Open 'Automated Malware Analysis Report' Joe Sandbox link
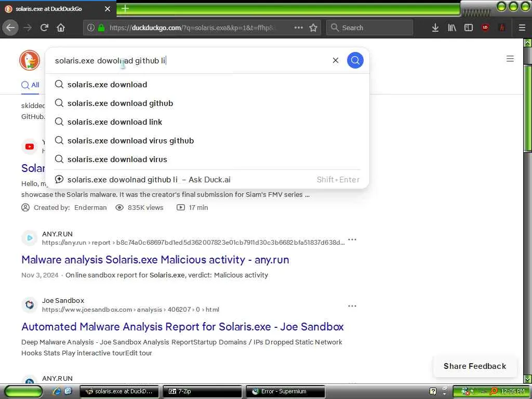 [x=182, y=326]
